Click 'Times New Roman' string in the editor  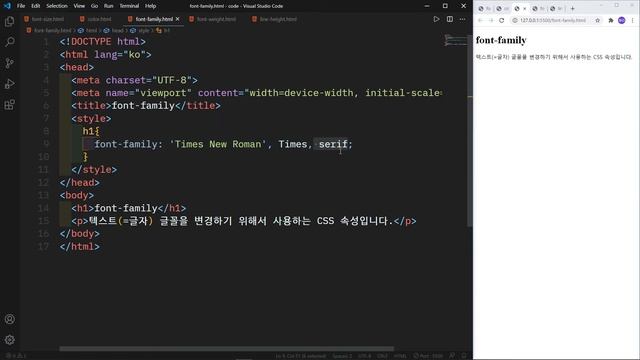218,144
